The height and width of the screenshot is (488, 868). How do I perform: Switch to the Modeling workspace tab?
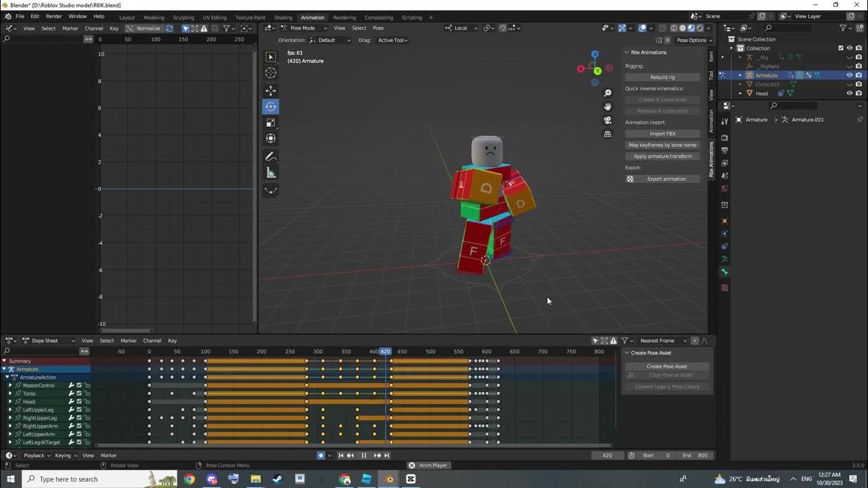coord(154,18)
